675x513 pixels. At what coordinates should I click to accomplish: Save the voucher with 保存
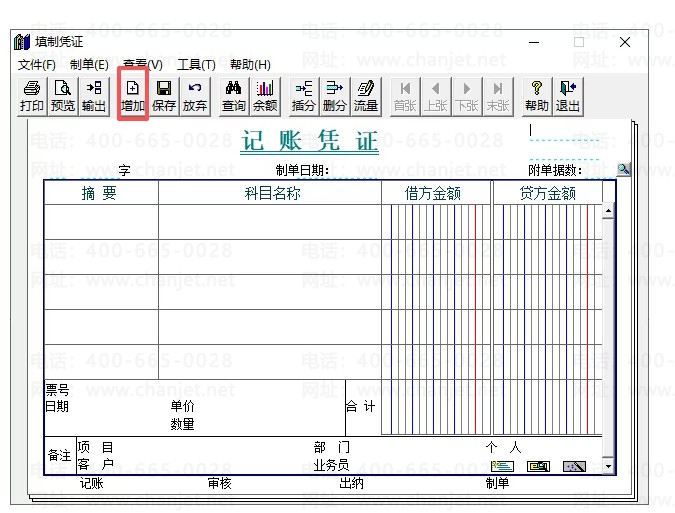(164, 96)
